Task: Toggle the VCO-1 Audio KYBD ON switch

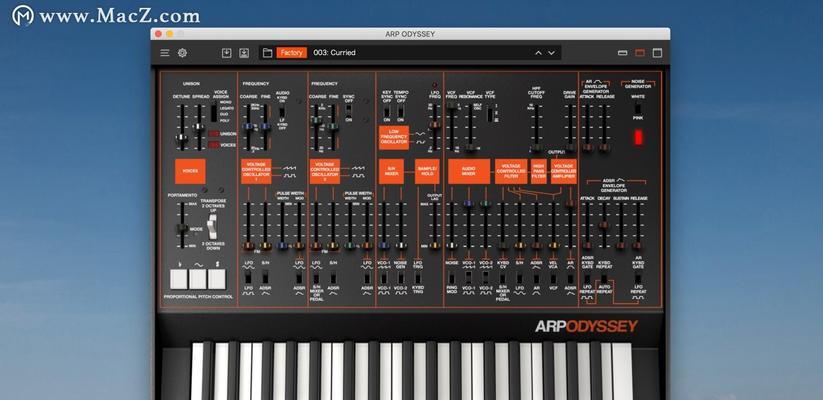Action: (281, 112)
